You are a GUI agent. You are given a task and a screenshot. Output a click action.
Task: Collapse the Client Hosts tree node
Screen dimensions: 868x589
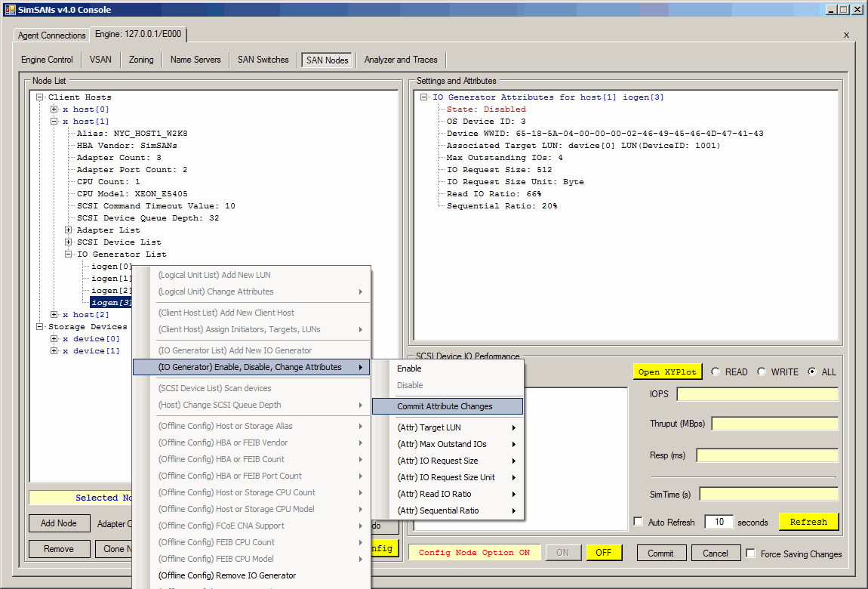click(x=39, y=97)
